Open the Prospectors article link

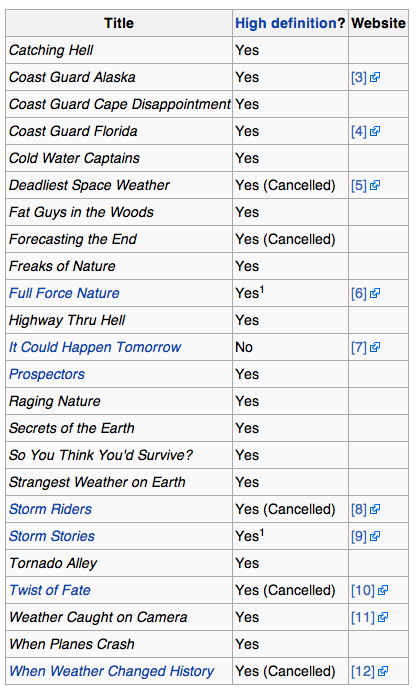tap(47, 374)
